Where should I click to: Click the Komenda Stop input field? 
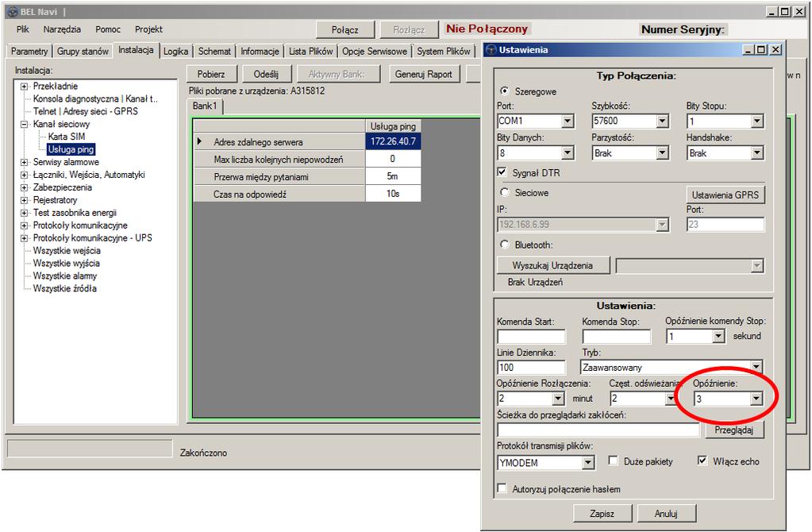(616, 337)
